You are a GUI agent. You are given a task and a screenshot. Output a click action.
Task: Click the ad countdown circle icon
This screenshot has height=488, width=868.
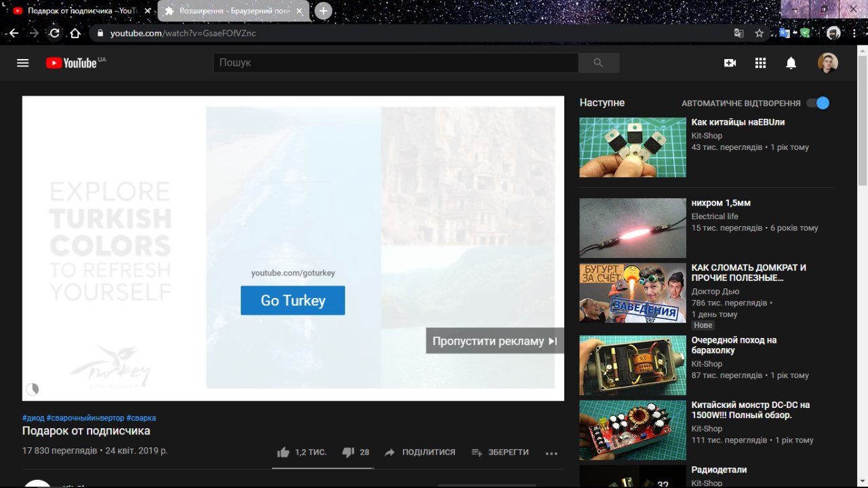32,389
